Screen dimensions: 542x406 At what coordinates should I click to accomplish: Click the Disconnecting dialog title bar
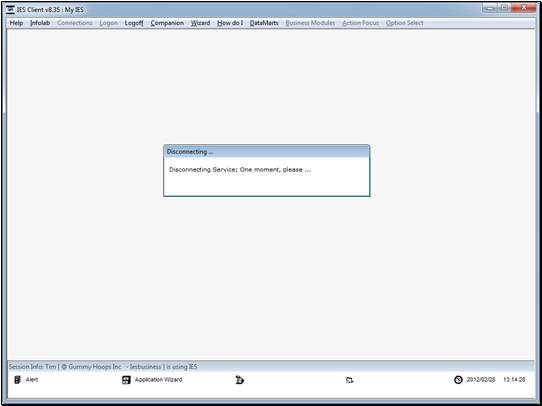[267, 152]
